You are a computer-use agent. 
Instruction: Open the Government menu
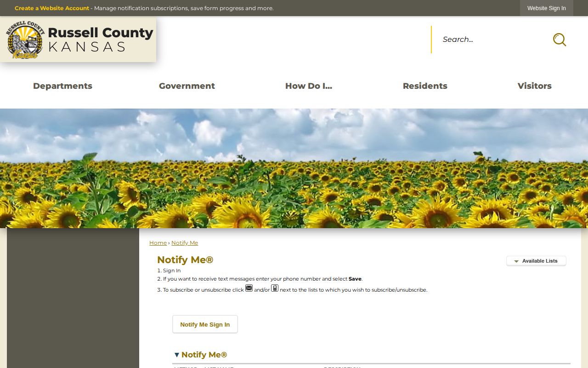click(x=187, y=86)
